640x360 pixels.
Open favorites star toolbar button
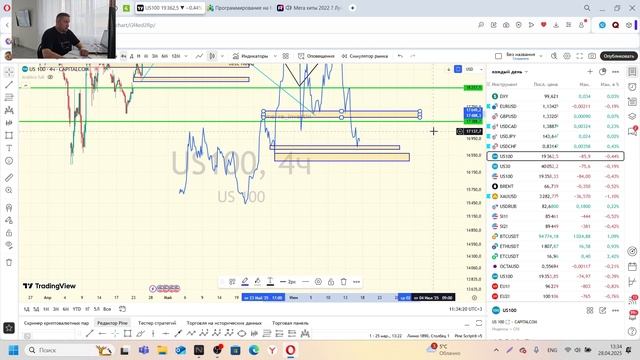(9, 327)
